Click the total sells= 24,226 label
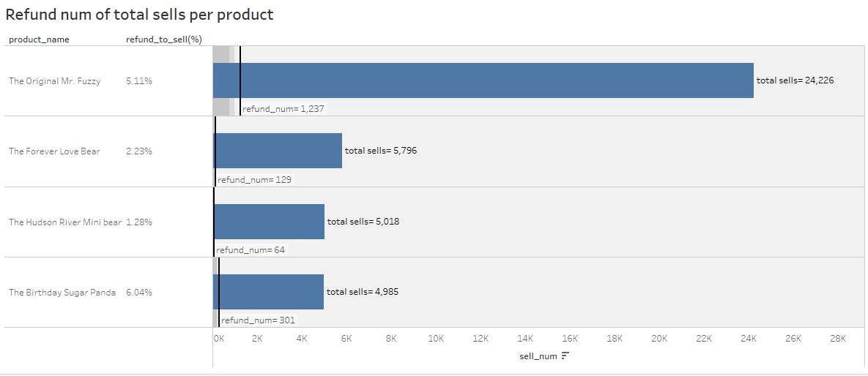This screenshot has height=376, width=868. [795, 80]
